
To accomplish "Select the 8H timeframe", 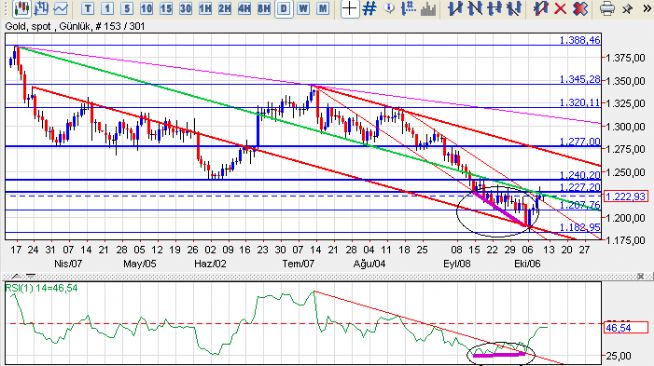I will point(264,9).
